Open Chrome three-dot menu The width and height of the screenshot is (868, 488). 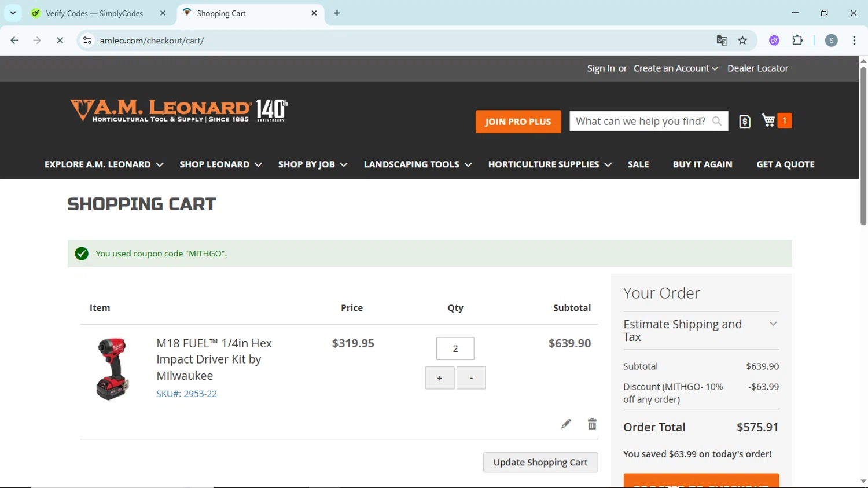(854, 41)
